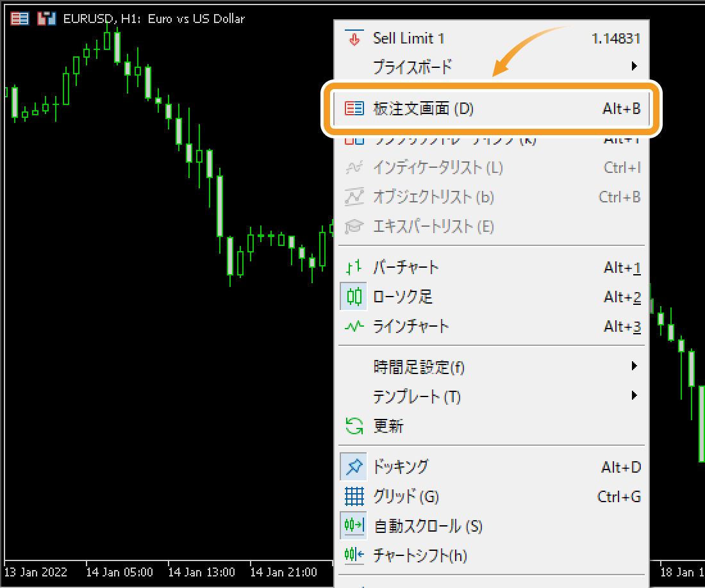The width and height of the screenshot is (705, 588).
Task: Expand プライスボード submenu arrow
Action: point(634,67)
